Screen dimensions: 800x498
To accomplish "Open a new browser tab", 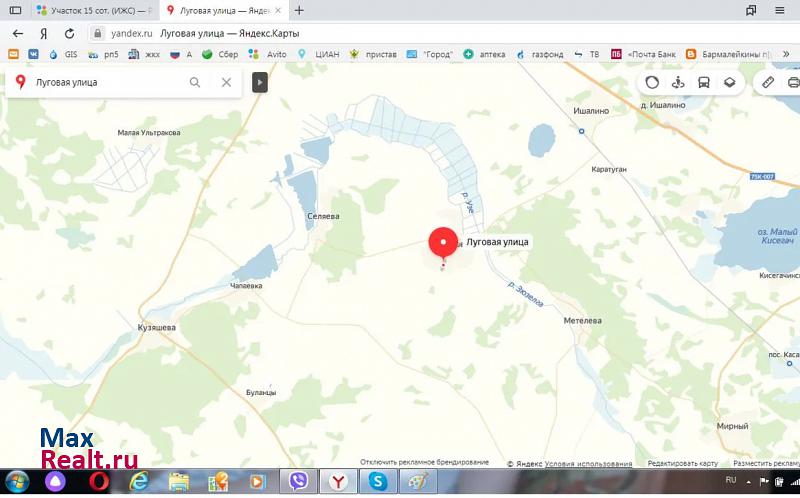I will [x=299, y=10].
